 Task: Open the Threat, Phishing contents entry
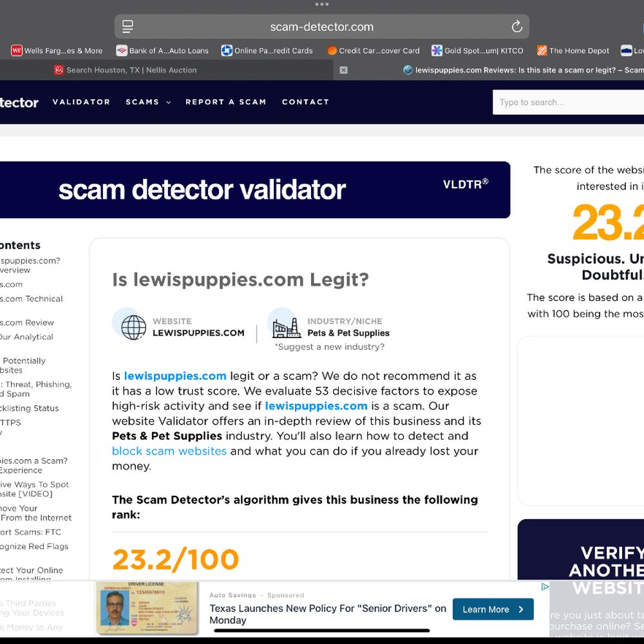coord(35,389)
